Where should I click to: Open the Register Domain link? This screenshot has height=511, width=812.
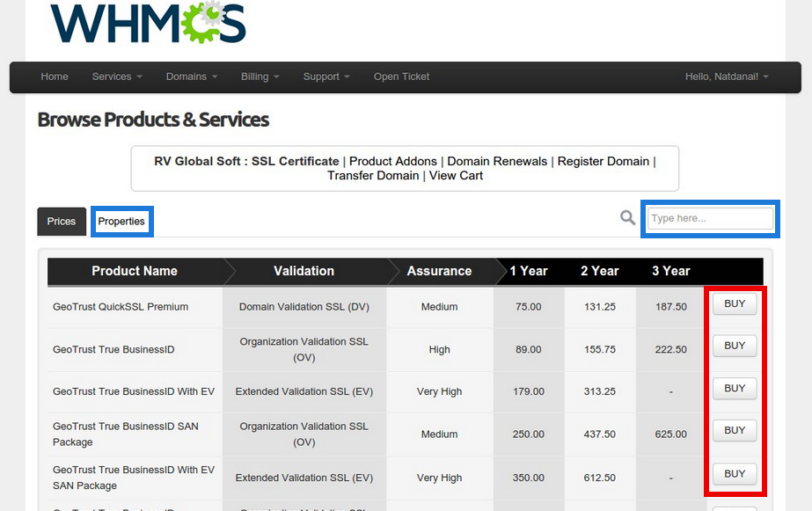point(604,162)
